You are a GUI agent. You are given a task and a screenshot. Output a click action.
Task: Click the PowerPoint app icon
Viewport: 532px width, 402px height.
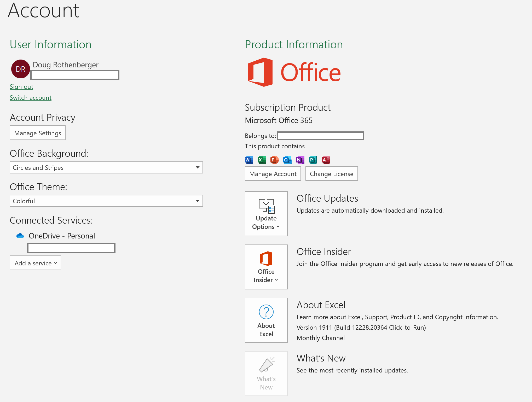274,160
